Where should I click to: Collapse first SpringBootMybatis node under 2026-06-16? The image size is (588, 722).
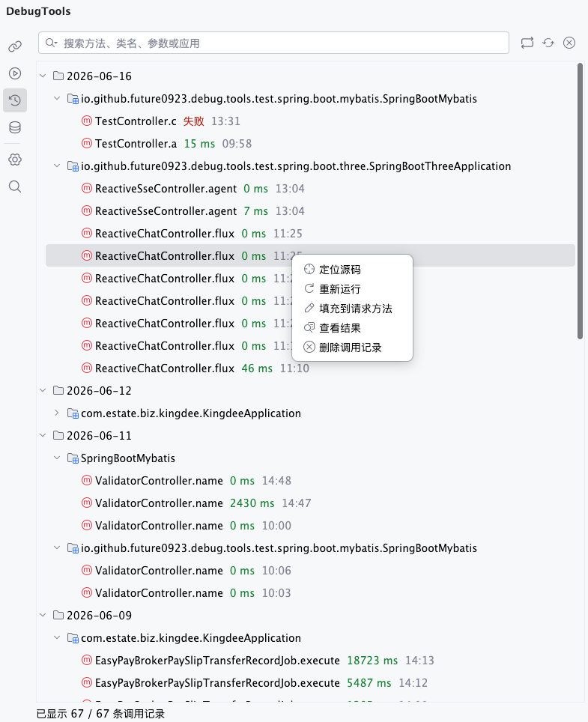point(57,98)
